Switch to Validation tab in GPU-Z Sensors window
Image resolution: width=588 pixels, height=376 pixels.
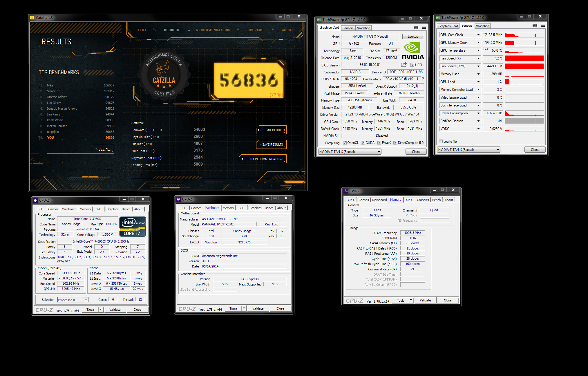482,26
